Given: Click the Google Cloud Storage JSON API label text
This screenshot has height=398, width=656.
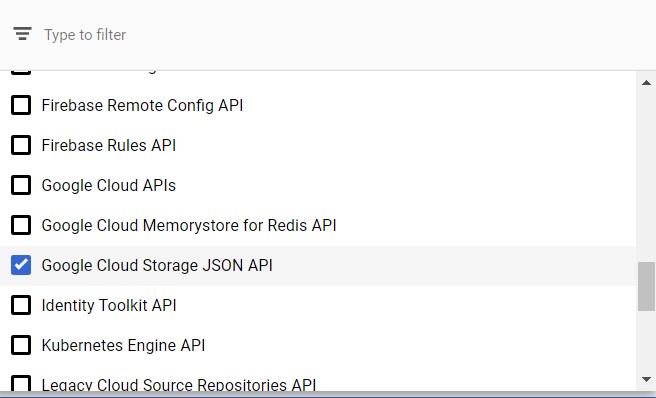Looking at the screenshot, I should coord(157,265).
